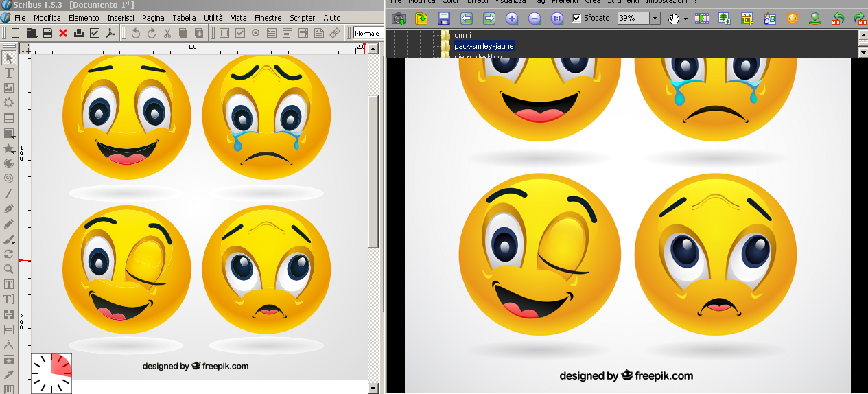Export as PDF with Acrobat icon
This screenshot has height=394, width=868.
pyautogui.click(x=110, y=32)
